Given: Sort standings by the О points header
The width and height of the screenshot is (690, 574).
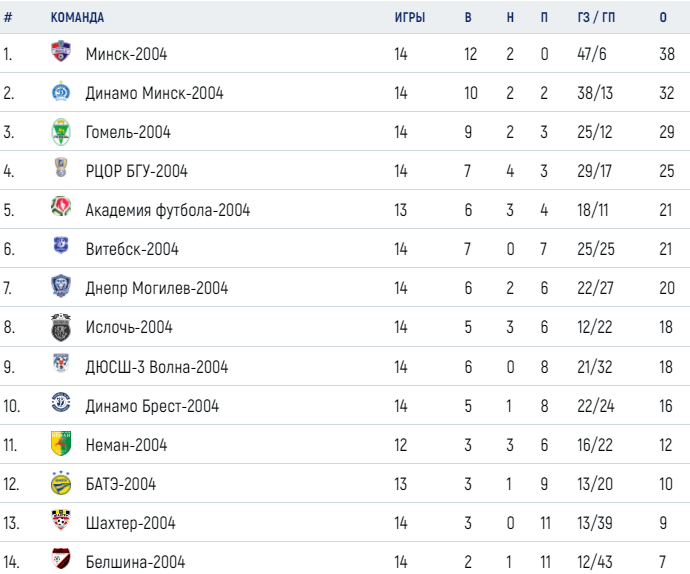Looking at the screenshot, I should tap(663, 18).
